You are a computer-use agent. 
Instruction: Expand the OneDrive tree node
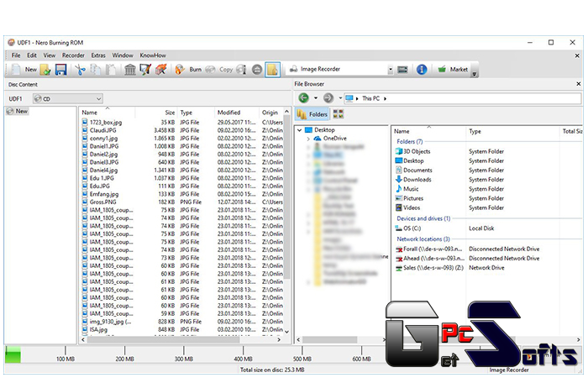click(x=308, y=139)
